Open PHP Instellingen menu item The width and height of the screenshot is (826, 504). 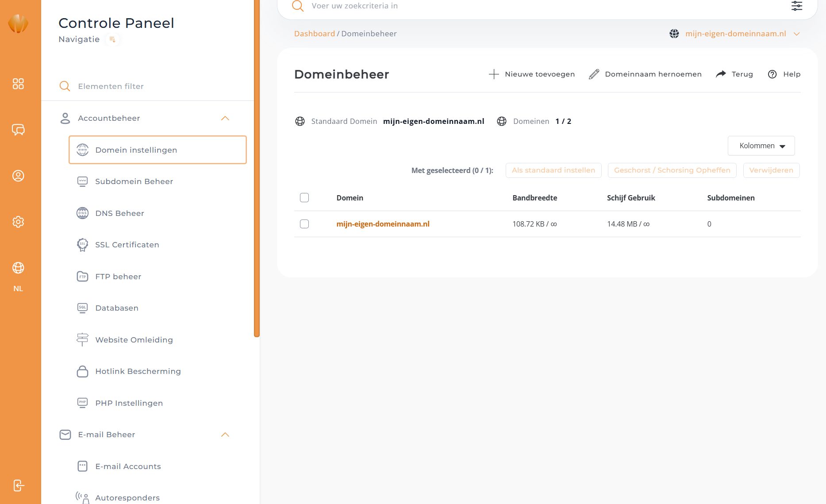(x=158, y=403)
